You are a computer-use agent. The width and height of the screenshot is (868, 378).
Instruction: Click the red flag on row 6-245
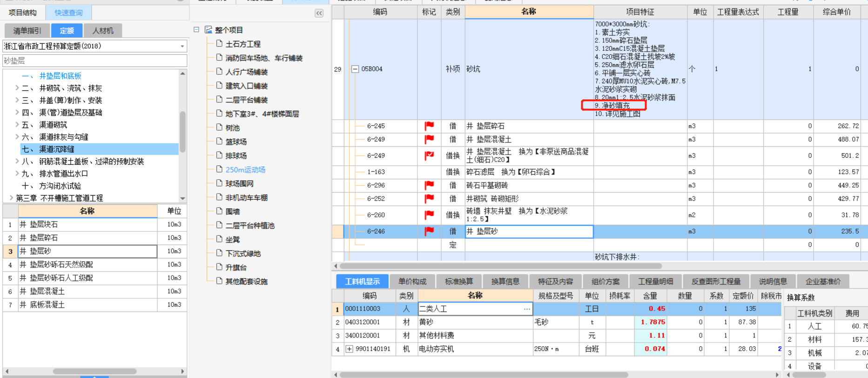[x=429, y=126]
